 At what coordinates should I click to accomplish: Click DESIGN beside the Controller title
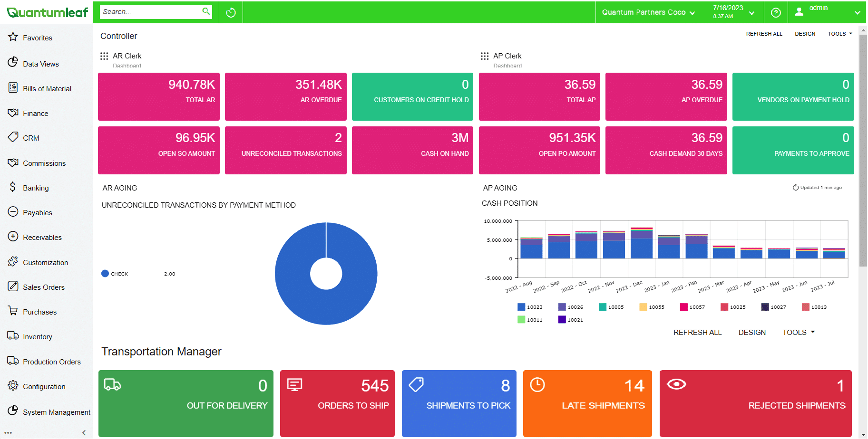click(805, 34)
